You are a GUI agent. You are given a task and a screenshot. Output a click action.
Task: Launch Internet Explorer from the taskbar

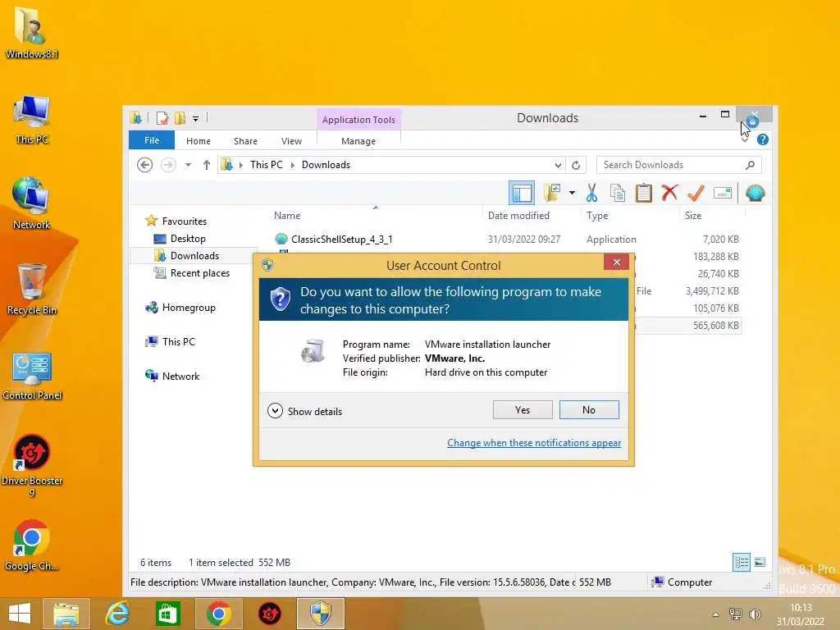coord(117,614)
